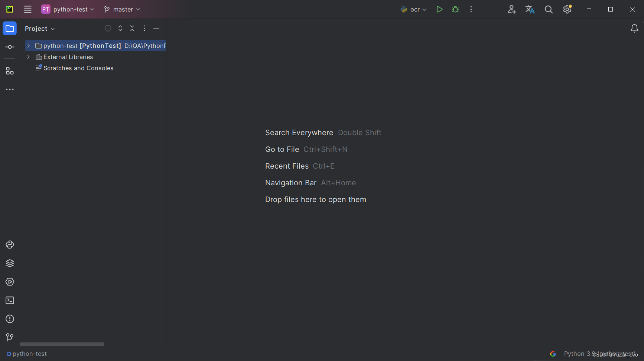
Task: Click the Project panel horizontal scrollbar
Action: click(62, 344)
